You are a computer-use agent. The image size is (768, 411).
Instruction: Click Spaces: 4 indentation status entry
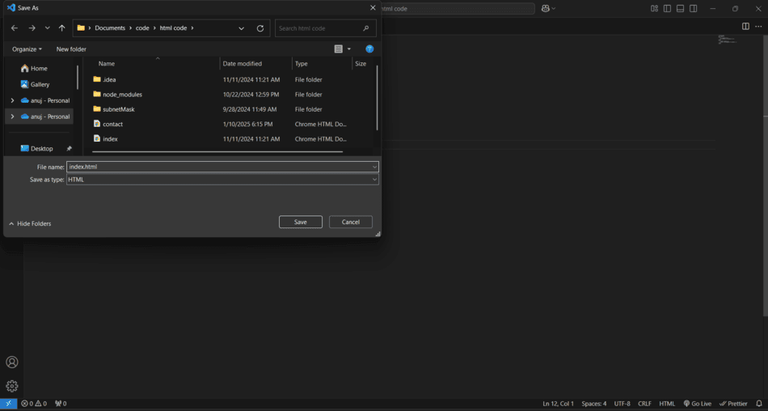[594, 404]
